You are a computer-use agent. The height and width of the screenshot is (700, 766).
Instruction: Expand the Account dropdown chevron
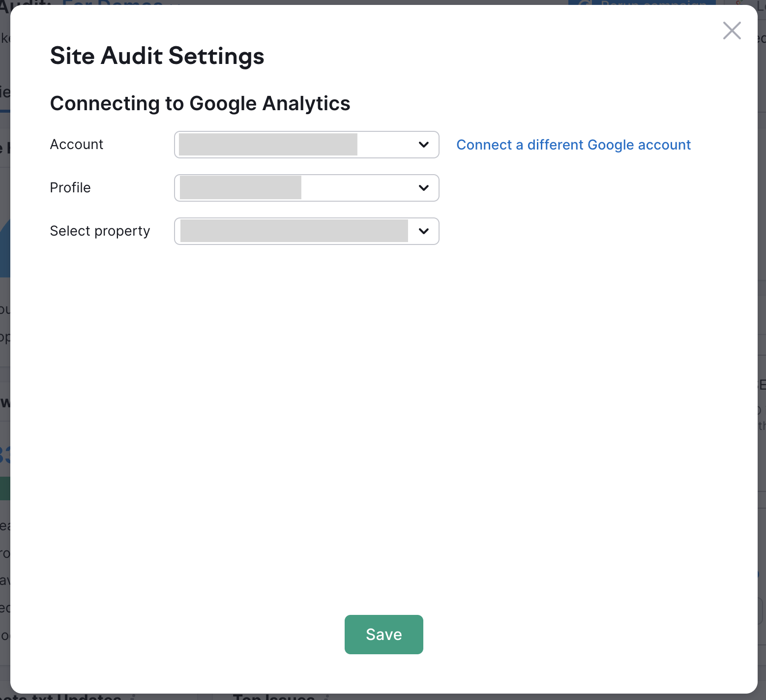pyautogui.click(x=423, y=145)
